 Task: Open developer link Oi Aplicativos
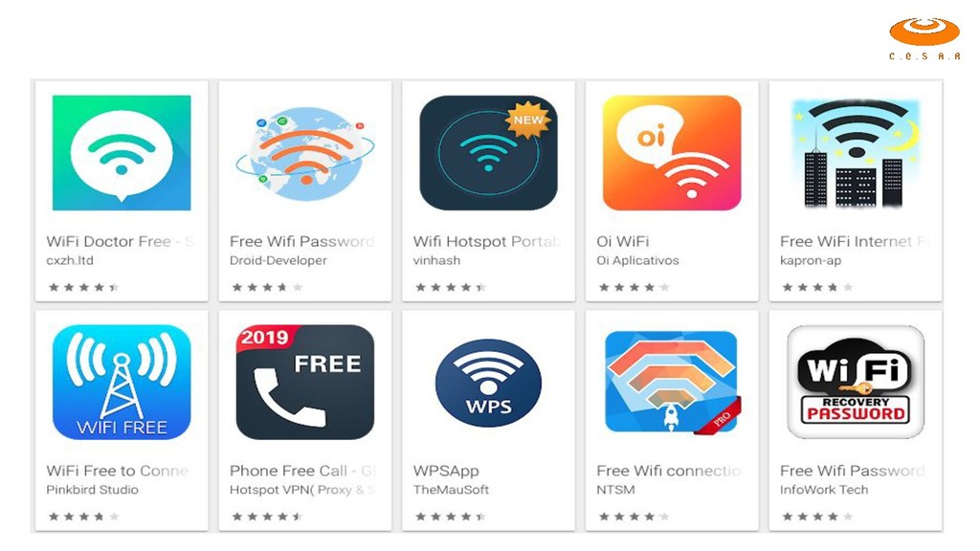click(637, 260)
